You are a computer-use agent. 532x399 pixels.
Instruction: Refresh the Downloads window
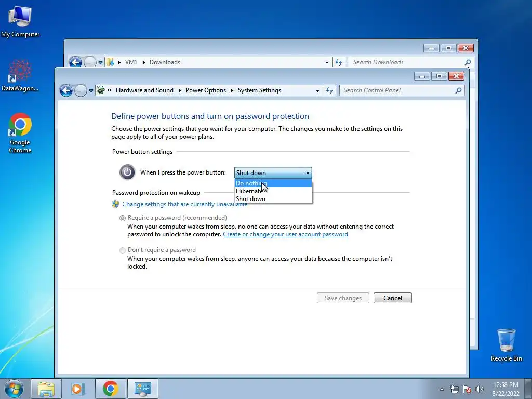pyautogui.click(x=339, y=62)
